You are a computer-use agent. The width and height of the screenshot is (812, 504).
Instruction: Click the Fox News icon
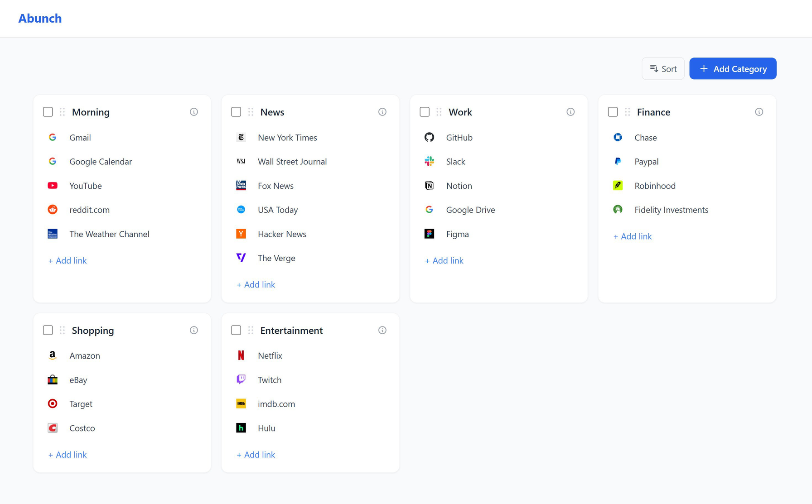pos(241,186)
